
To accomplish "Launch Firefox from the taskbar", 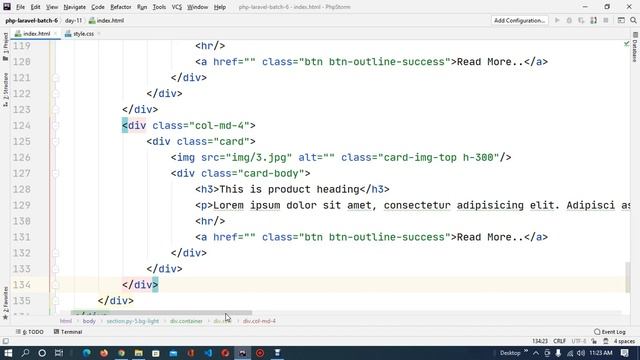I will [x=104, y=353].
